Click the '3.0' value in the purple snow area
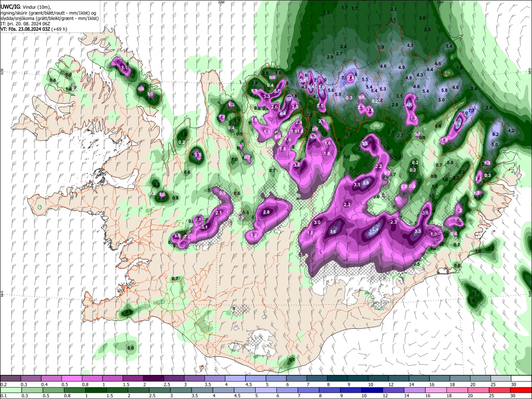 pos(317,222)
